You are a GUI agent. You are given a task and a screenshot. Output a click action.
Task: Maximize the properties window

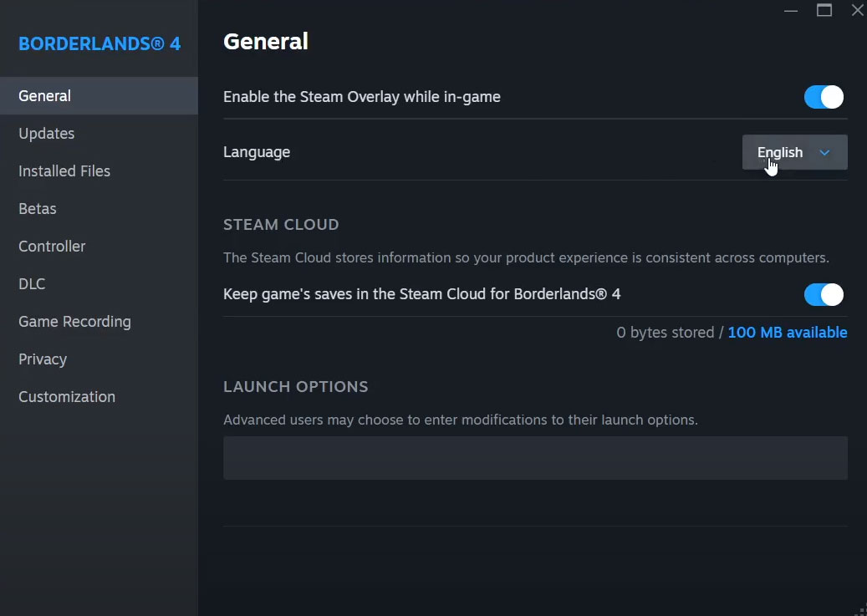(824, 10)
